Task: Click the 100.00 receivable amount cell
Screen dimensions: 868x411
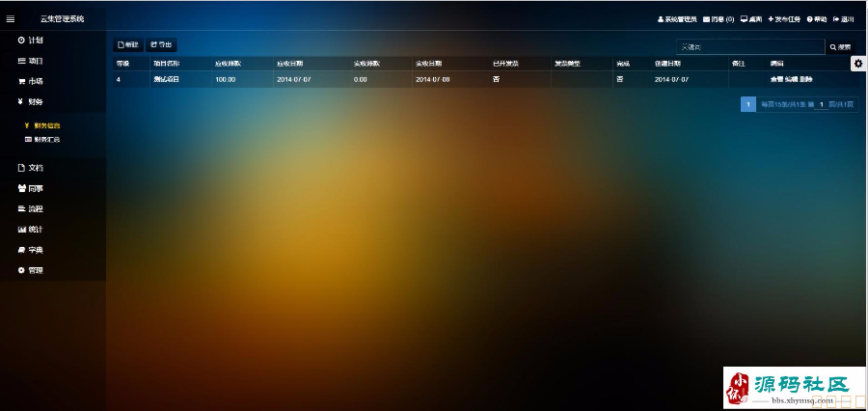Action: click(x=226, y=79)
